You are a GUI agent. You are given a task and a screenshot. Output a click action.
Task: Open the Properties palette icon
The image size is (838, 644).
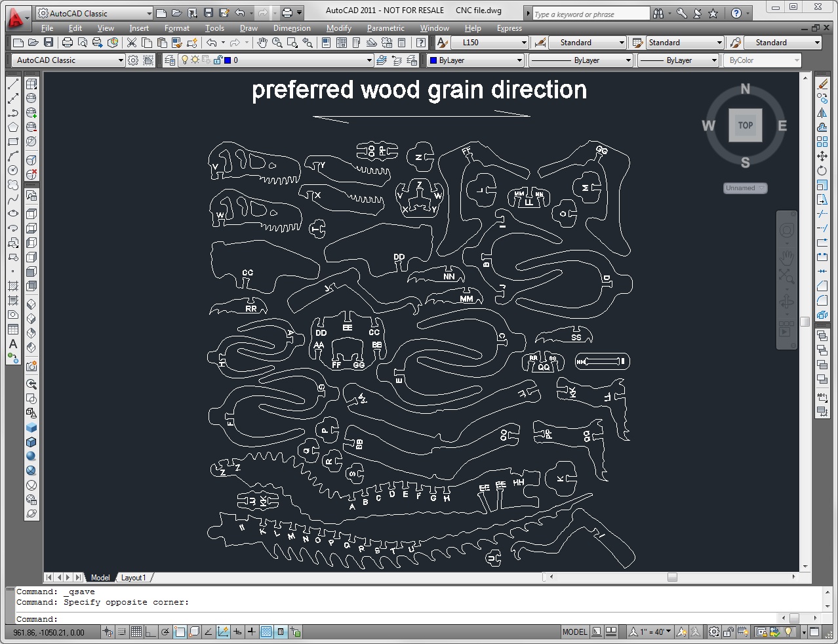pos(326,43)
